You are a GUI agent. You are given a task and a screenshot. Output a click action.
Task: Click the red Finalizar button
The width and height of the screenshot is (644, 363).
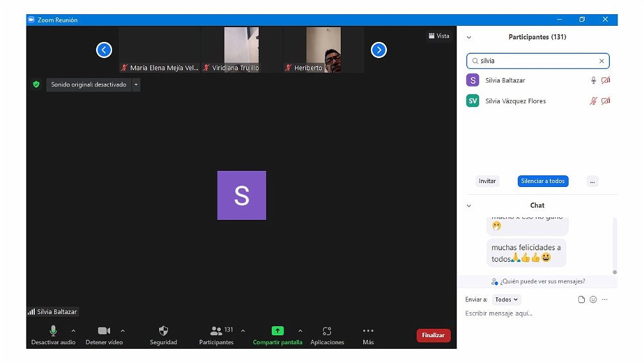(x=433, y=335)
